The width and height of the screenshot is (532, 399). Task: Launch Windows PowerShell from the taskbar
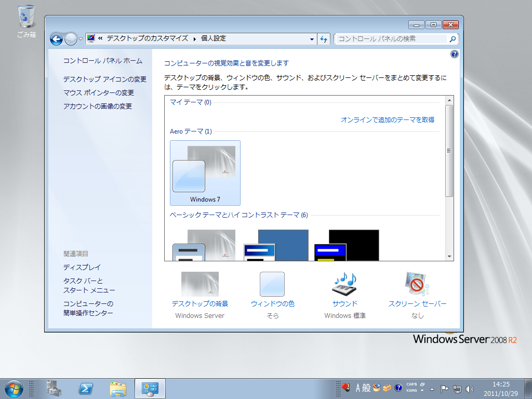coord(86,388)
